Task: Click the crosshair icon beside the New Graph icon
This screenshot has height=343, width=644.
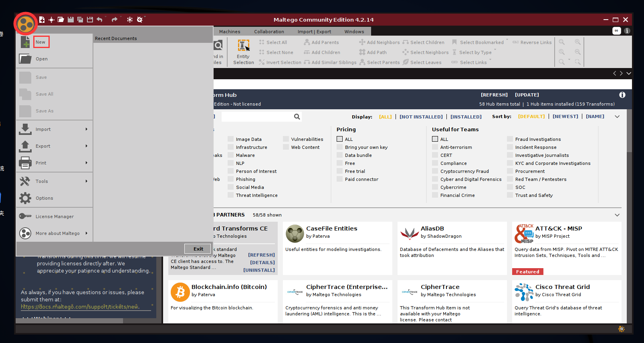Action: tap(51, 20)
